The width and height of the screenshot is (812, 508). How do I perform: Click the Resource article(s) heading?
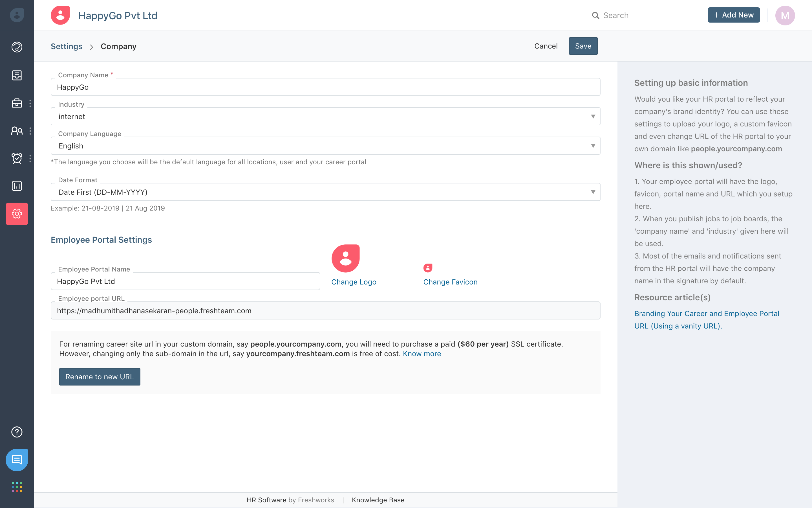[672, 297]
